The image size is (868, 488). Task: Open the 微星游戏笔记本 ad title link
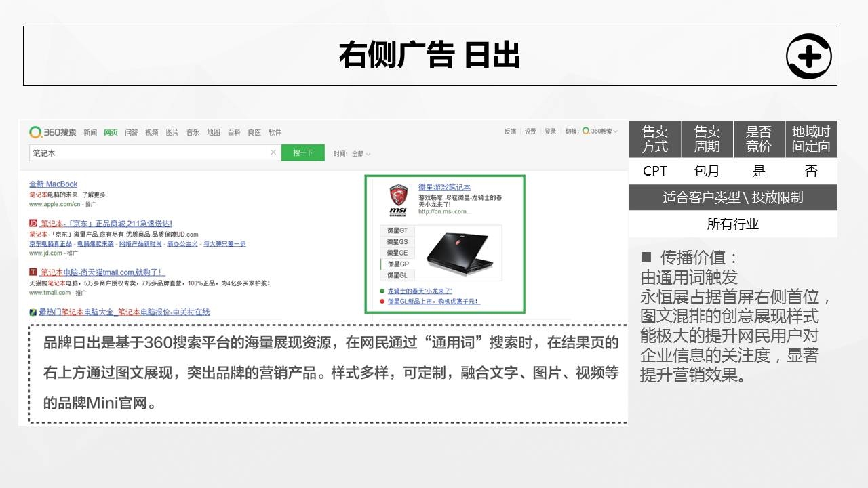pyautogui.click(x=444, y=187)
